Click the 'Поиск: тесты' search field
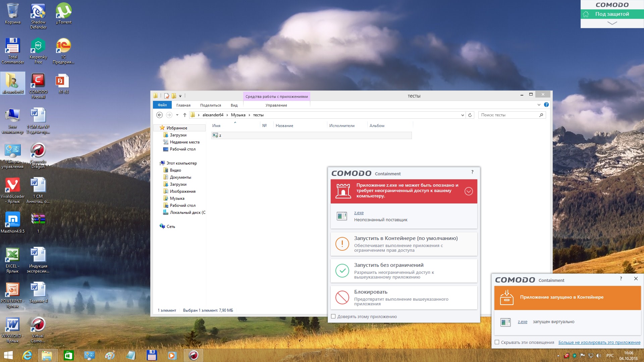The width and height of the screenshot is (644, 362). (508, 115)
